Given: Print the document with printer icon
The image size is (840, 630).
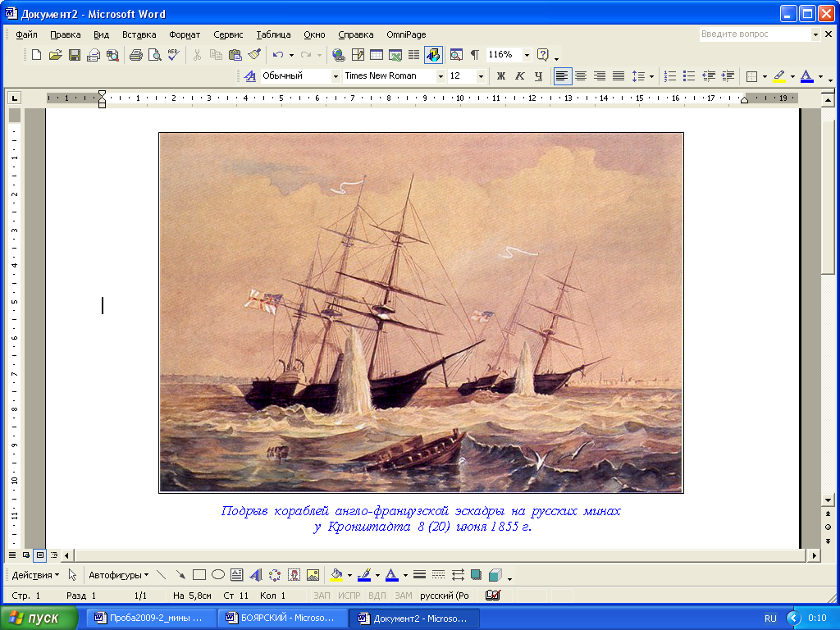Looking at the screenshot, I should [x=136, y=55].
